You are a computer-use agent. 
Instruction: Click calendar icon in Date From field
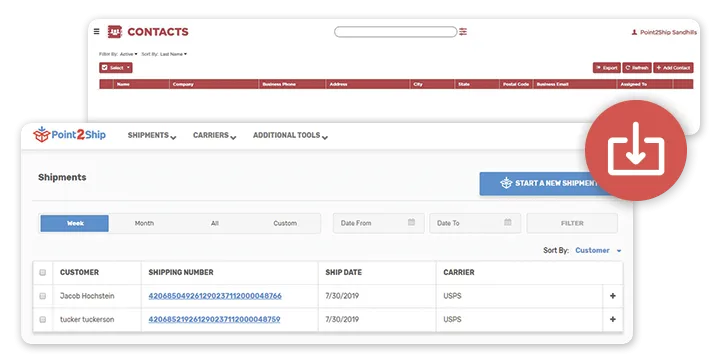click(411, 222)
